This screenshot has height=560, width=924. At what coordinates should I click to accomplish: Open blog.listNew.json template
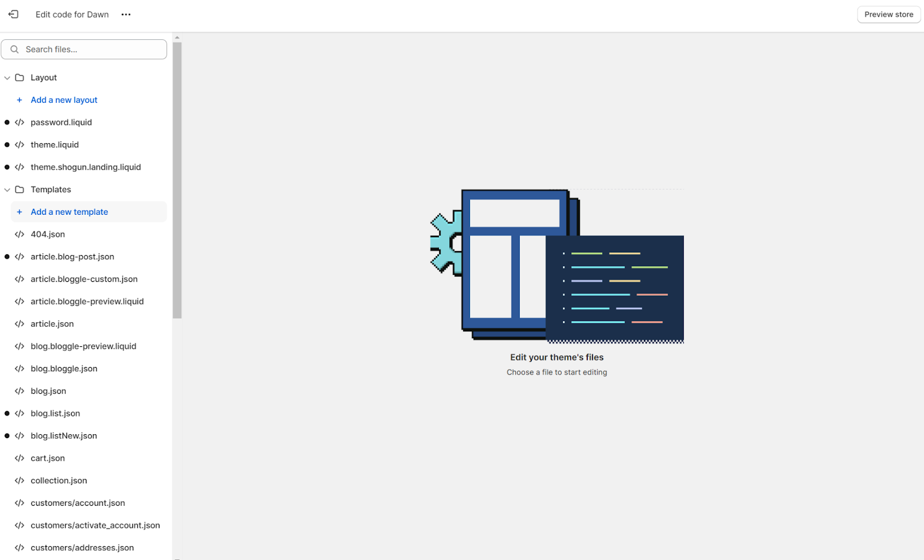[x=64, y=436]
